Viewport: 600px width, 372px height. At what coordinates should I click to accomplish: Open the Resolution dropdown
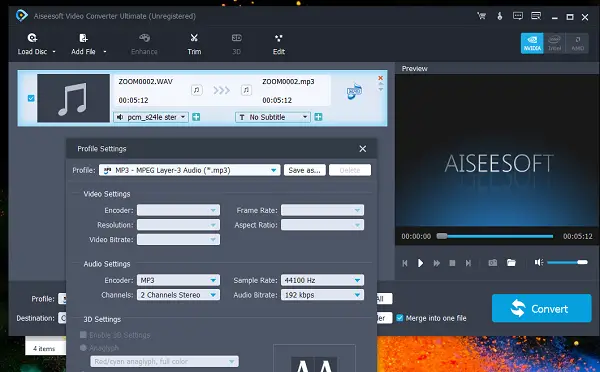178,225
